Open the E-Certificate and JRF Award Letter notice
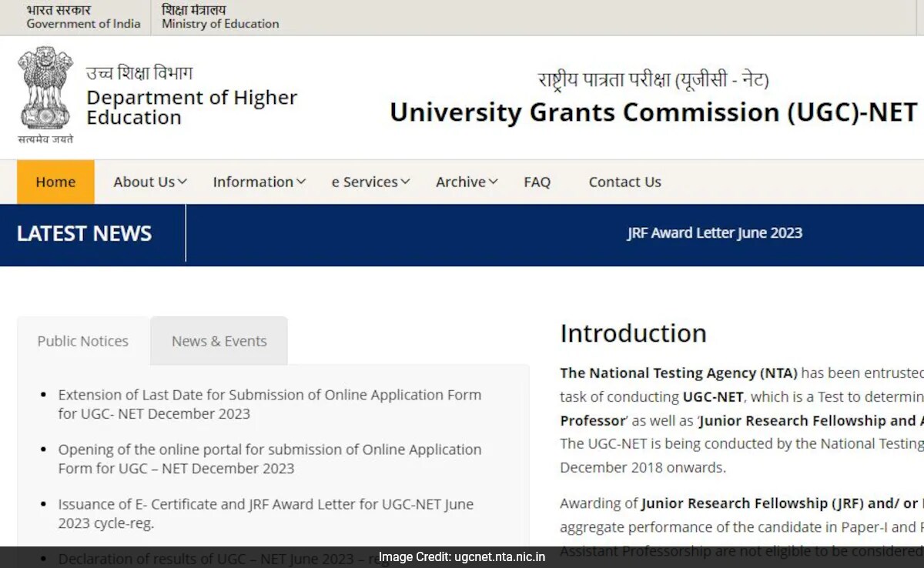Image resolution: width=924 pixels, height=568 pixels. point(265,513)
